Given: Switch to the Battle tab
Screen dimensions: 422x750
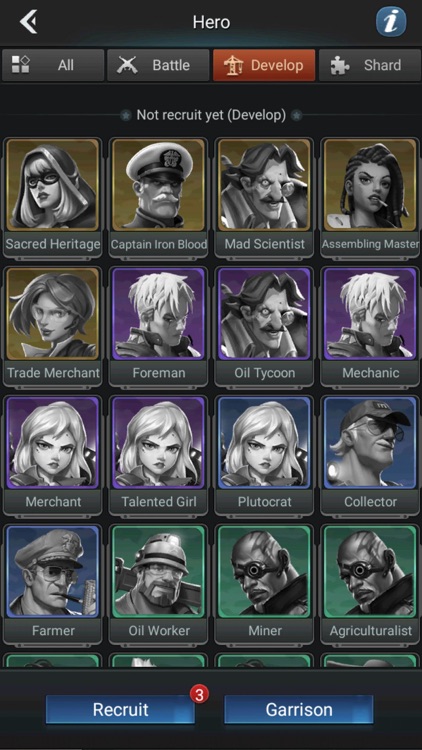Looking at the screenshot, I should 158,65.
